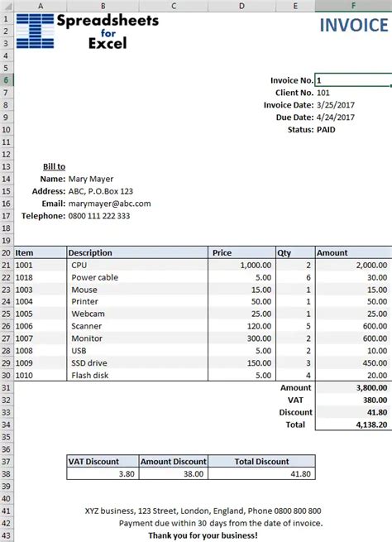
Task: Select column E header
Action: pyautogui.click(x=295, y=6)
